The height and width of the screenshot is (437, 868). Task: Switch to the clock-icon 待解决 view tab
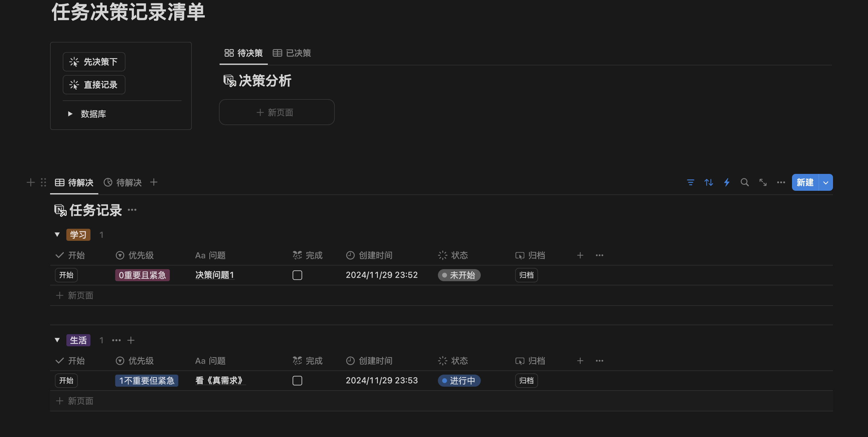[123, 182]
